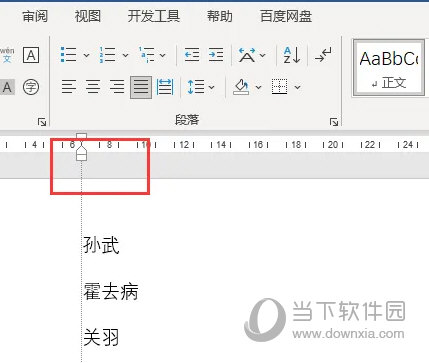Click the A-Z sort icon

(292, 55)
